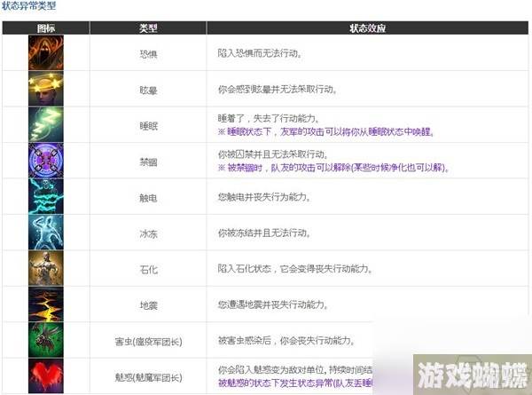The image size is (532, 395).
Task: Click the 图标 column header
Action: tap(46, 28)
